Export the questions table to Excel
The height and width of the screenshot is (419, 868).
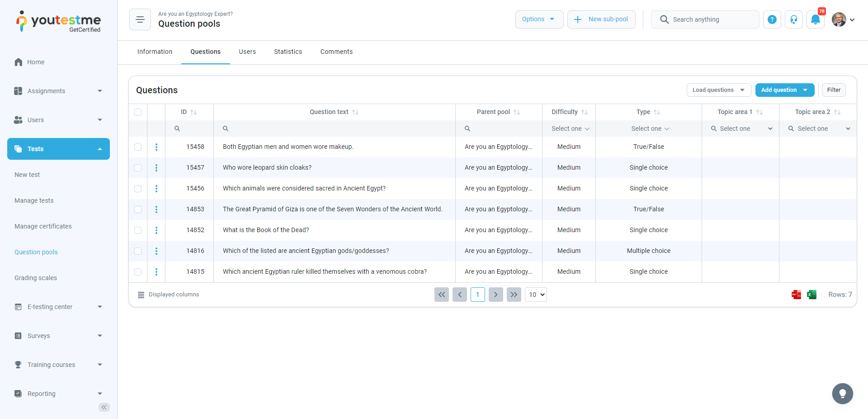click(x=811, y=295)
